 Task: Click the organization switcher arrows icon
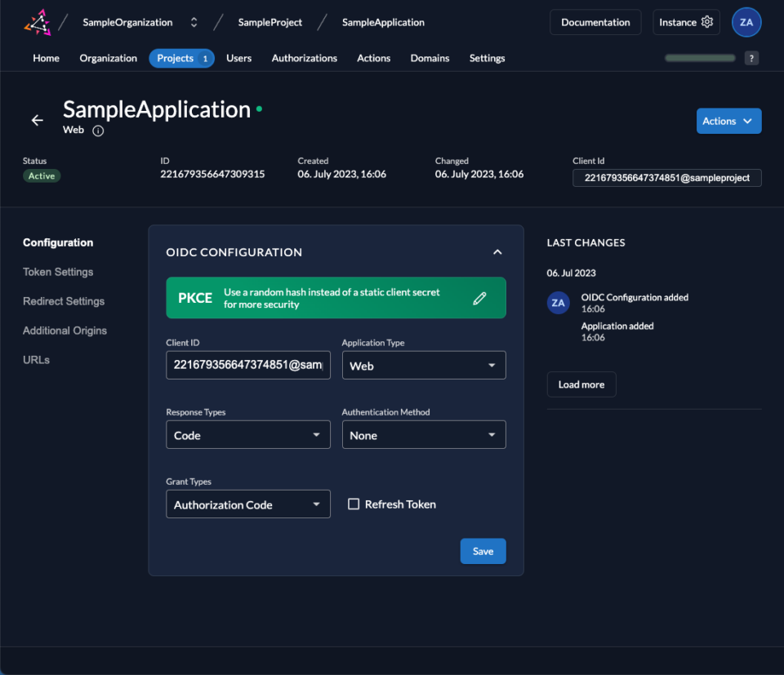pyautogui.click(x=194, y=22)
